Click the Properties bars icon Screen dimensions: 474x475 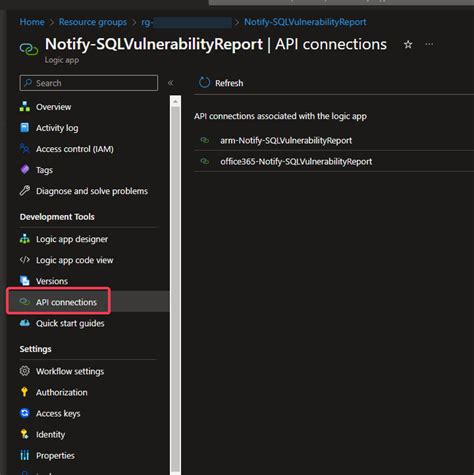coord(25,455)
